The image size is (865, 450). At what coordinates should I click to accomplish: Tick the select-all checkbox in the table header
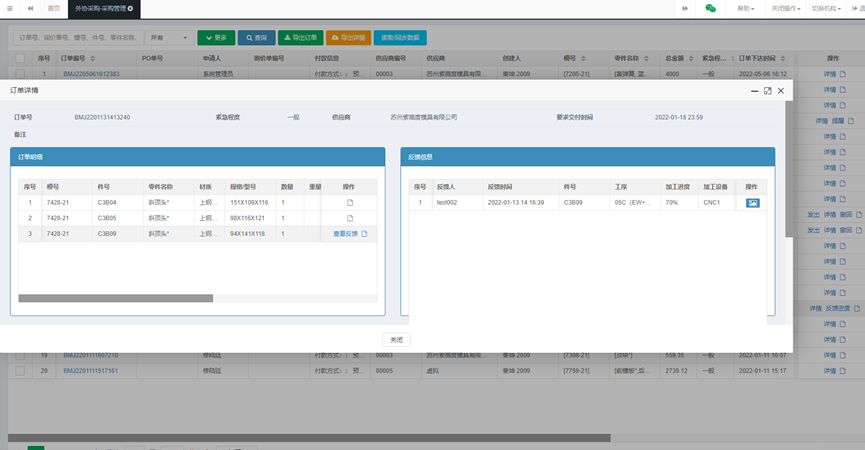point(20,59)
